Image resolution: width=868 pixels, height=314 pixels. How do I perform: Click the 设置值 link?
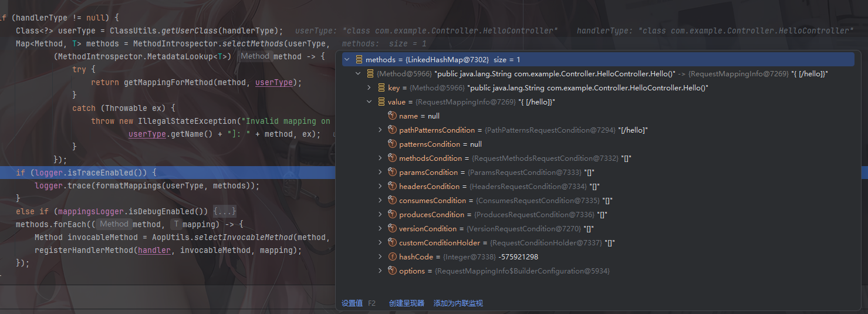[352, 303]
